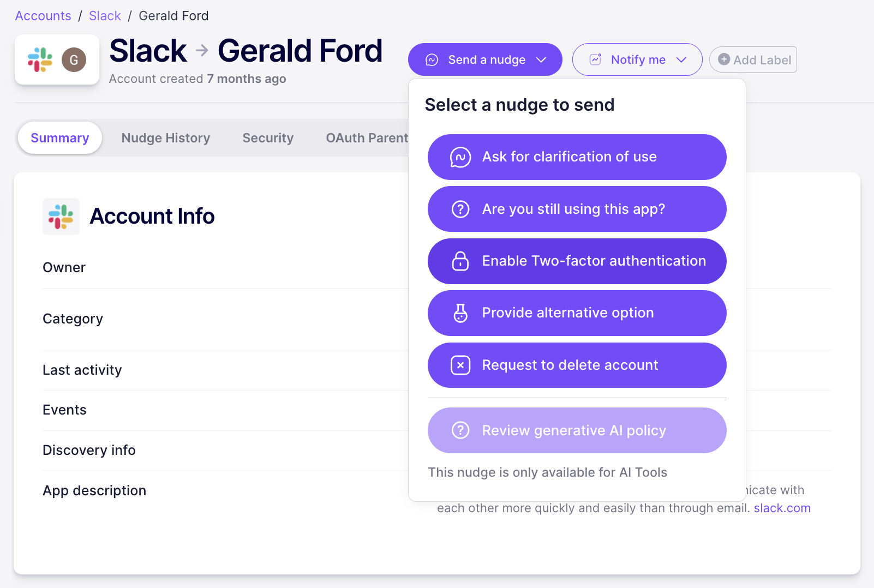The width and height of the screenshot is (874, 588).
Task: Collapse the Send a nudge dropdown chevron
Action: 541,60
